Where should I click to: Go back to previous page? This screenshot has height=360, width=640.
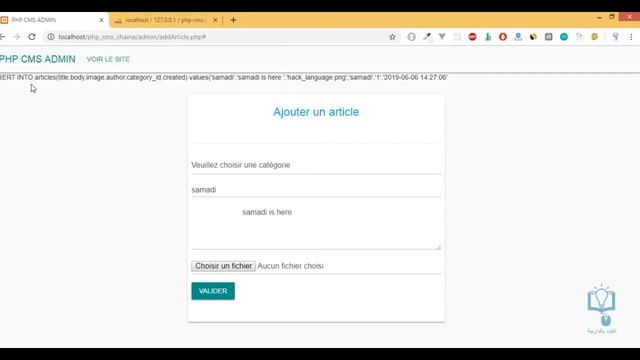pyautogui.click(x=2, y=37)
